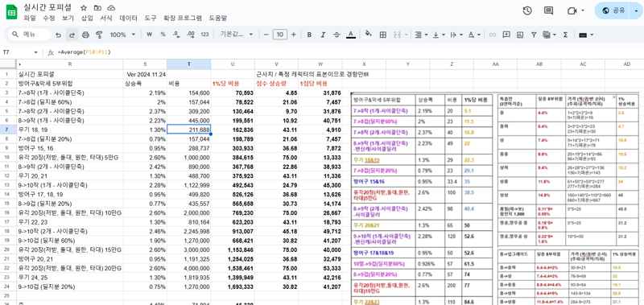Decrease decimal places
This screenshot has width=644, height=305.
pos(176,35)
